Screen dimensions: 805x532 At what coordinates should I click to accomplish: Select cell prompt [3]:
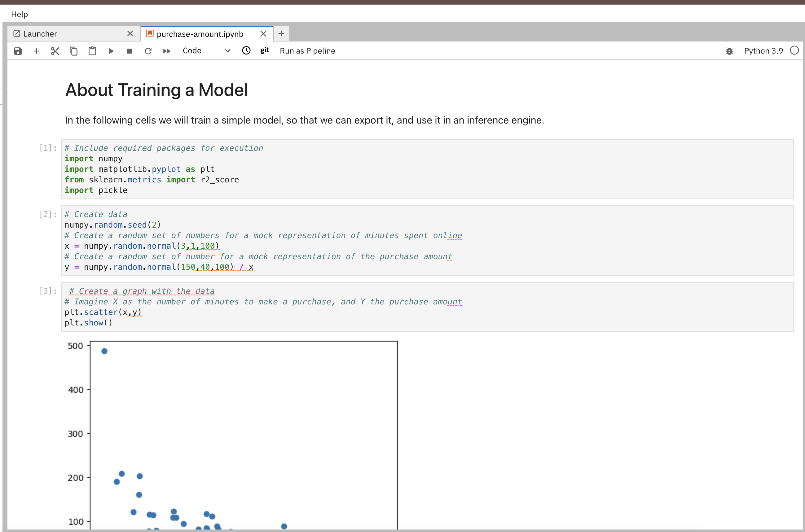pos(48,291)
